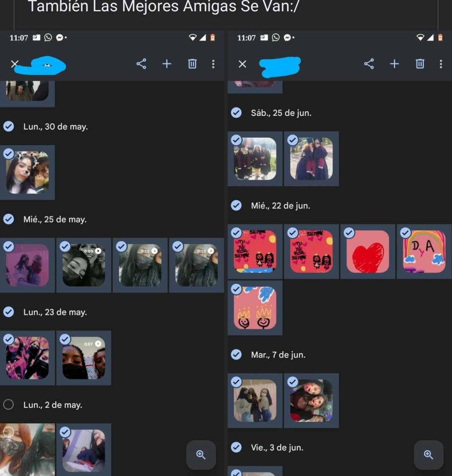Image resolution: width=452 pixels, height=476 pixels.
Task: Uncheck the Vie., 3 de jun. date group
Action: coord(236,447)
